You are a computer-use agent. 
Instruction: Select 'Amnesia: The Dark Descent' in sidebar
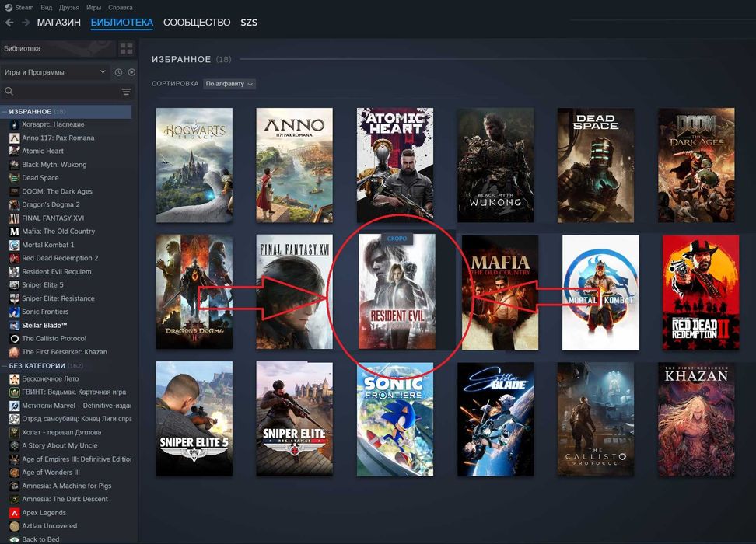pos(67,499)
